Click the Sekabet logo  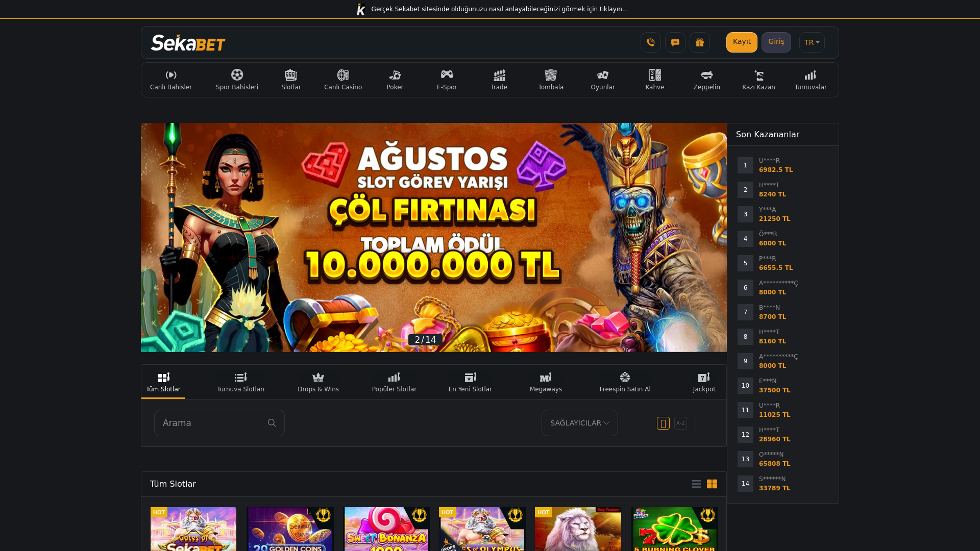[x=188, y=43]
